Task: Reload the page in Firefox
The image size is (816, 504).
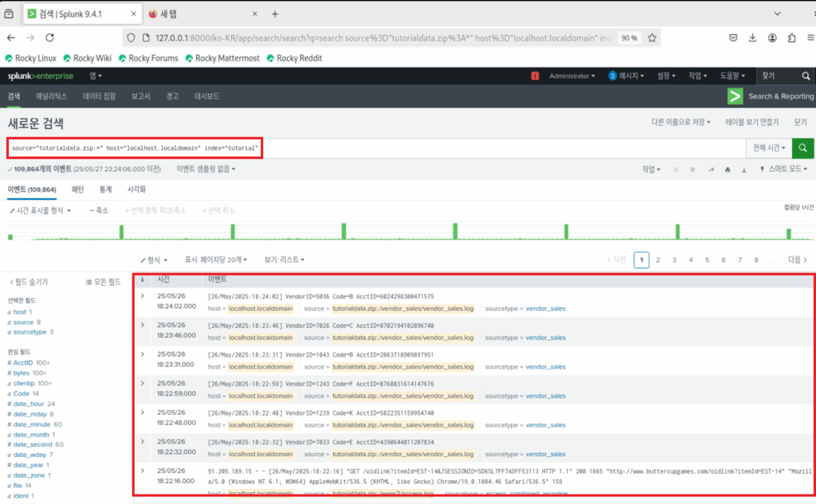Action: (49, 37)
